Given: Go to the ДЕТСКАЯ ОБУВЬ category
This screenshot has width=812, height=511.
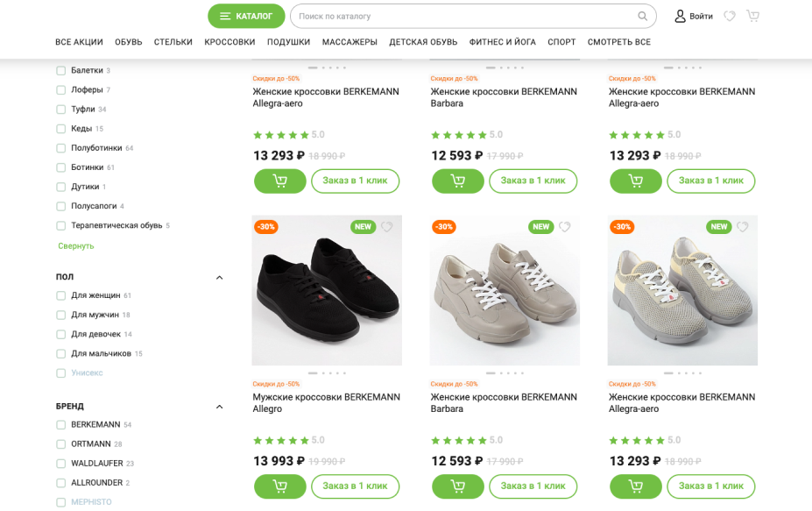Looking at the screenshot, I should pyautogui.click(x=423, y=42).
